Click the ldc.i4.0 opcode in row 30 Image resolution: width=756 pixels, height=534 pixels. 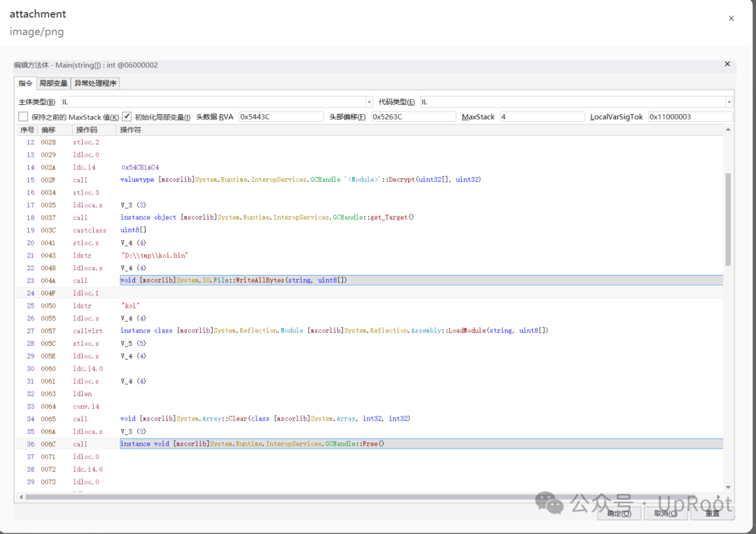click(x=87, y=368)
